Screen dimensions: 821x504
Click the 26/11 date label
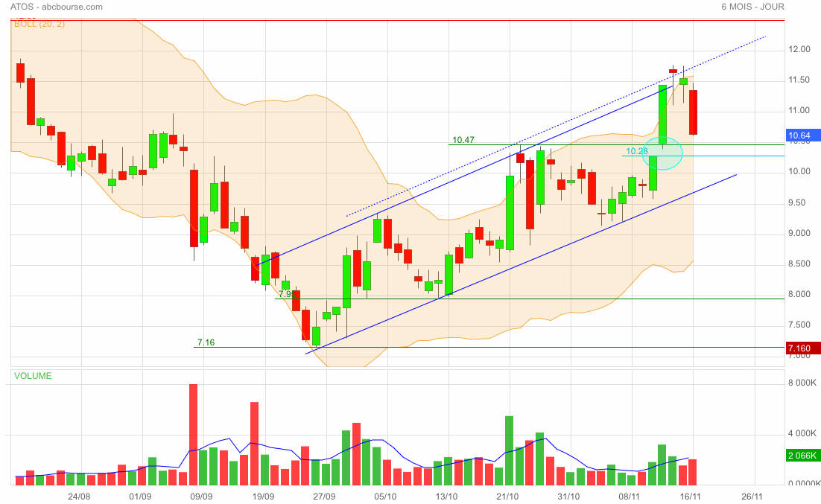(752, 497)
